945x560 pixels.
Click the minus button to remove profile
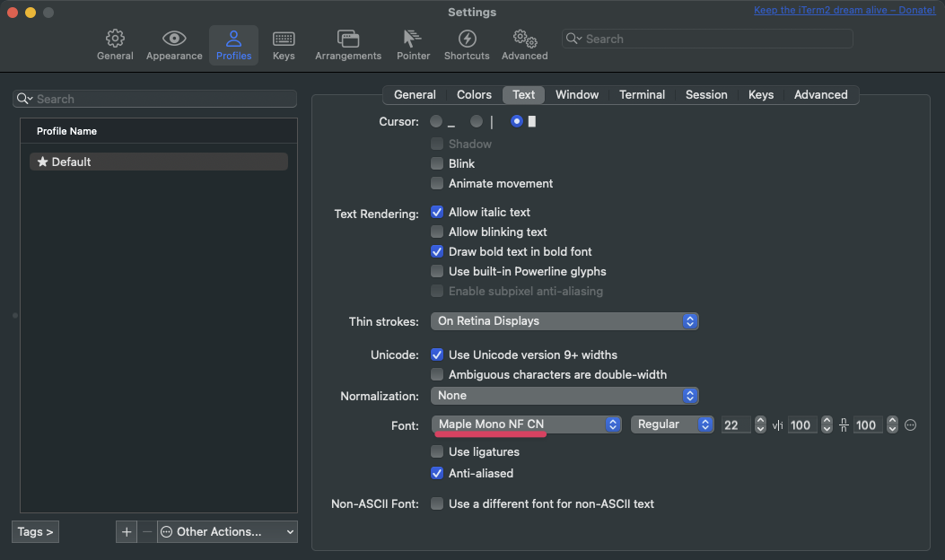click(x=147, y=531)
